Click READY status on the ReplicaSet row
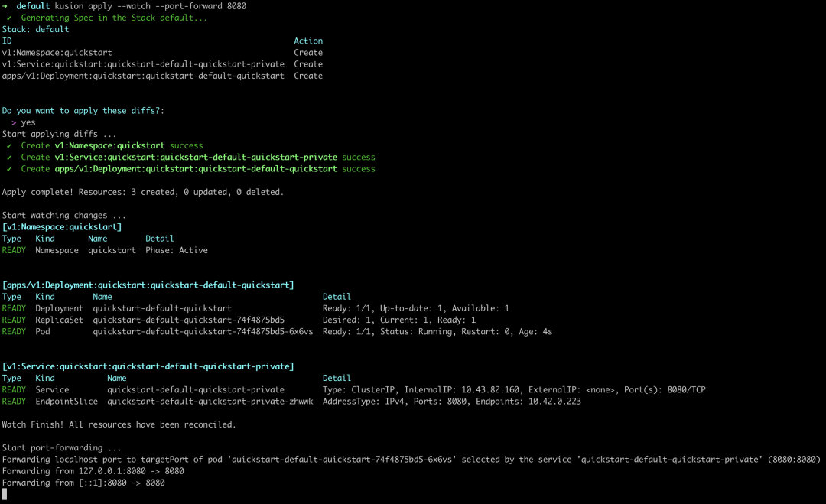The image size is (826, 504). [14, 320]
